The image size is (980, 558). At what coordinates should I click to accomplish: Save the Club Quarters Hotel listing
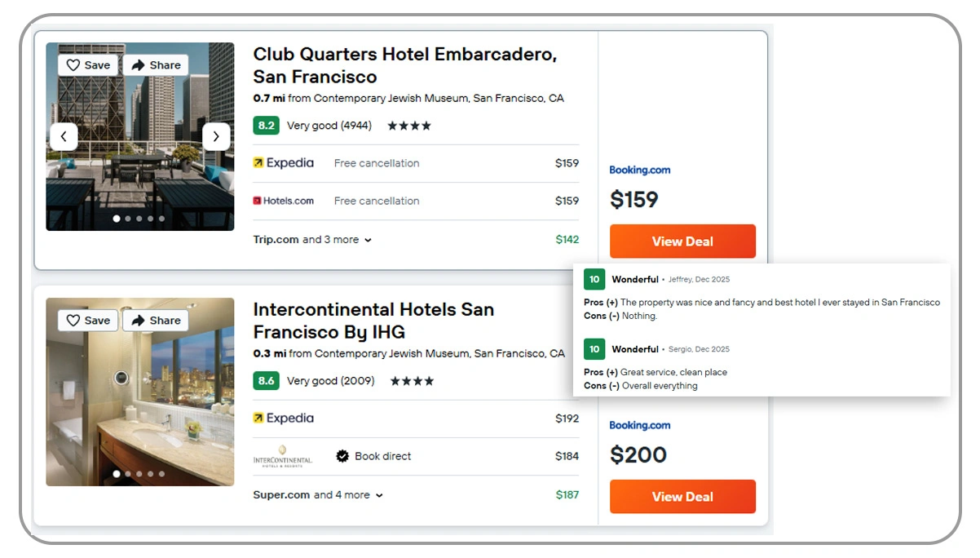pyautogui.click(x=88, y=65)
